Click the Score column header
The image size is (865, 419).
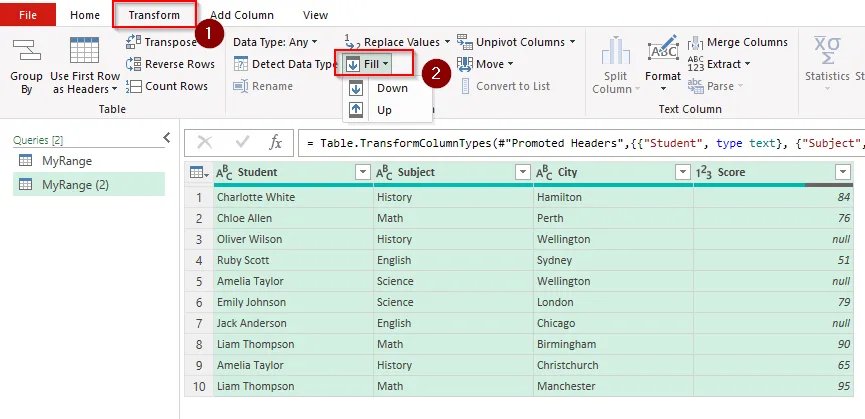pyautogui.click(x=773, y=173)
